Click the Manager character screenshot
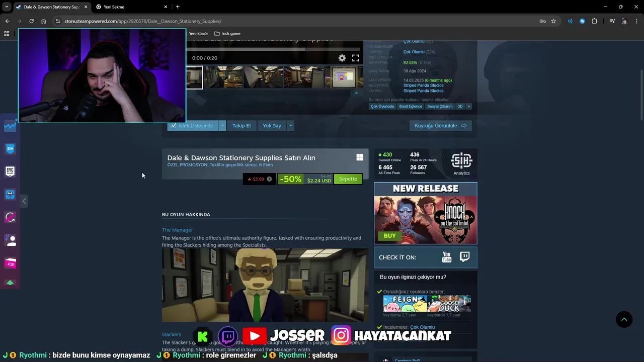This screenshot has width=644, height=362. click(x=265, y=285)
